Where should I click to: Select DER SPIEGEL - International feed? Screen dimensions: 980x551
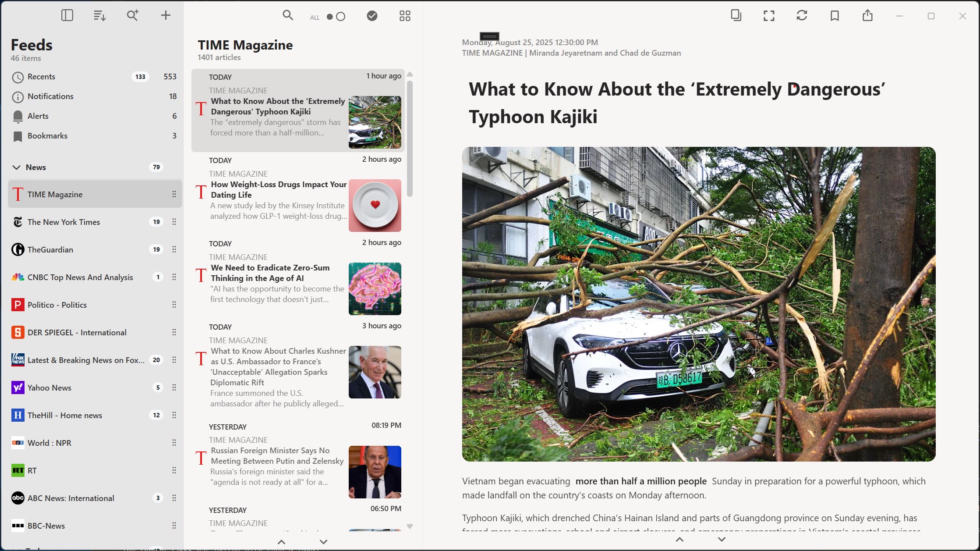coord(95,332)
